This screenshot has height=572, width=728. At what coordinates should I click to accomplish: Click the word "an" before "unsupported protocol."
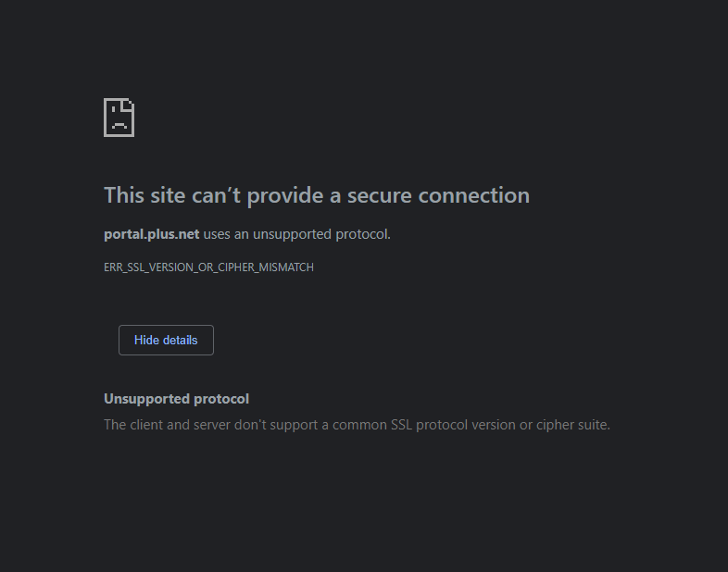point(242,234)
